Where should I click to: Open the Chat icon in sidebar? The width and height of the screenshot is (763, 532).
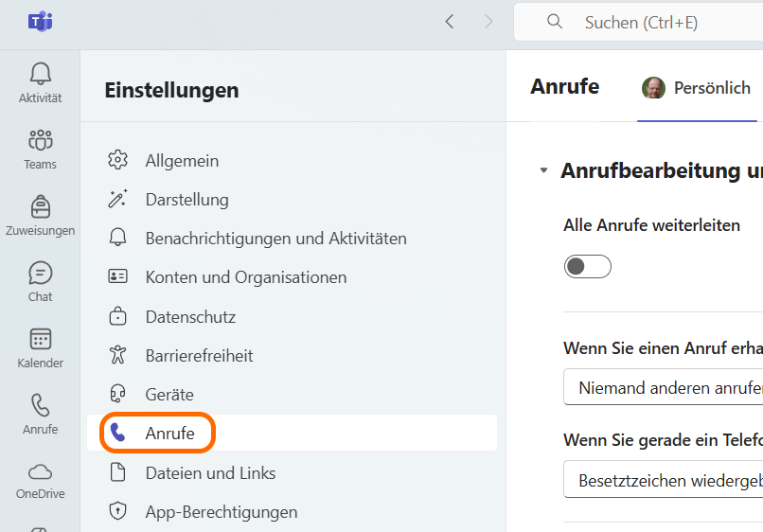tap(40, 281)
